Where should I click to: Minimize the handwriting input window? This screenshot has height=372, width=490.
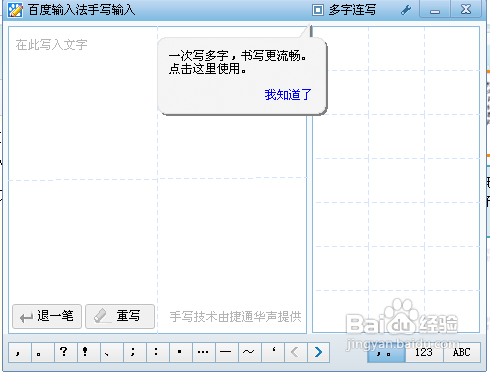435,9
